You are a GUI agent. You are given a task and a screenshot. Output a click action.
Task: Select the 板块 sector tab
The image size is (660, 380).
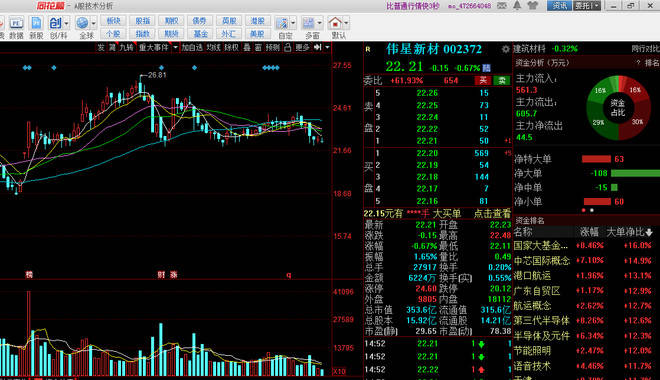[114, 21]
